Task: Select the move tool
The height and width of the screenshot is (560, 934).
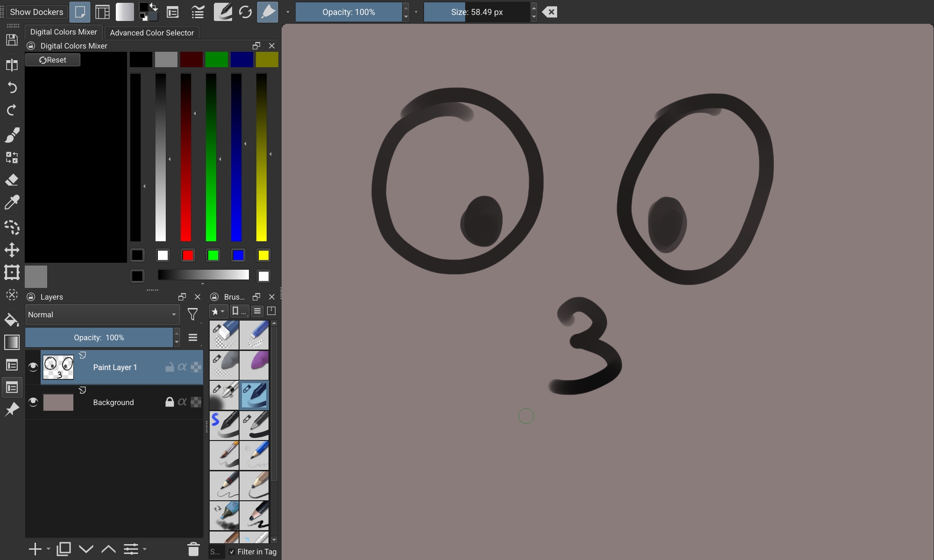Action: [x=12, y=250]
